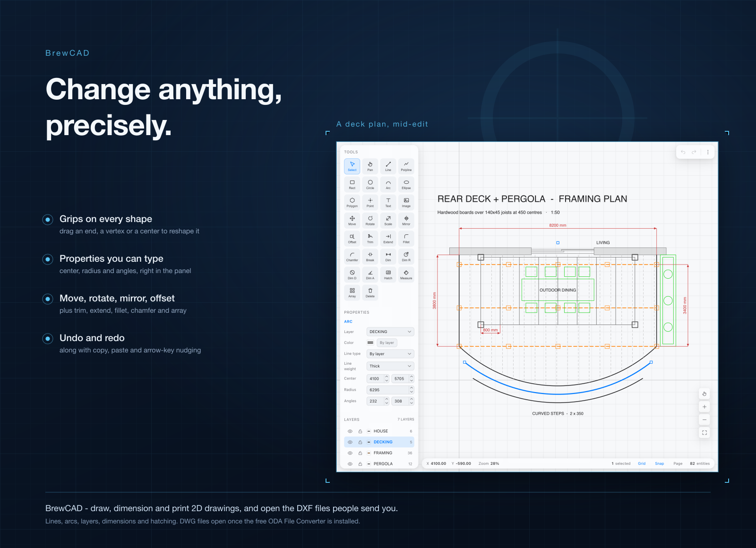Use the Trim tool
This screenshot has height=548, width=756.
370,239
